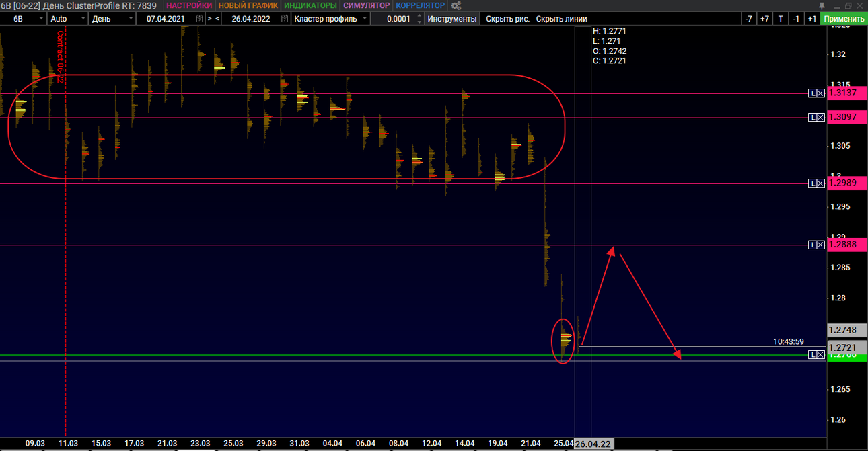Click the end date field 26.04.2022
This screenshot has height=451, width=868.
pyautogui.click(x=250, y=19)
